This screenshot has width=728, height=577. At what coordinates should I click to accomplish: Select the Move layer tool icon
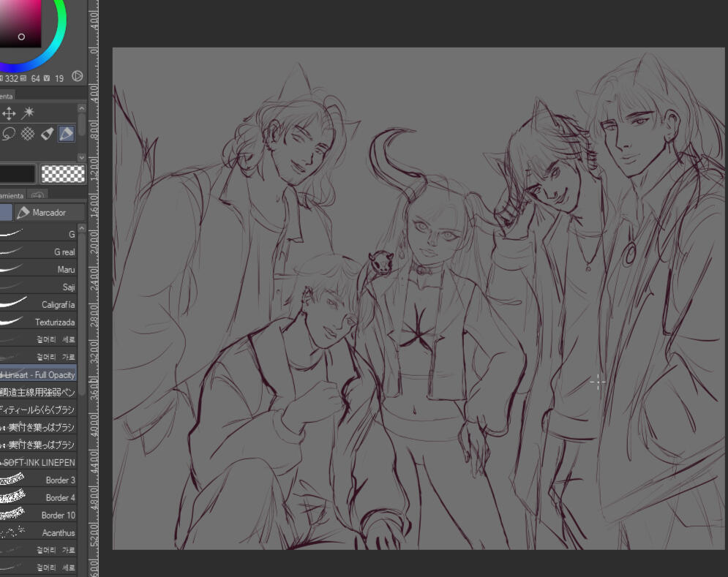coord(9,113)
